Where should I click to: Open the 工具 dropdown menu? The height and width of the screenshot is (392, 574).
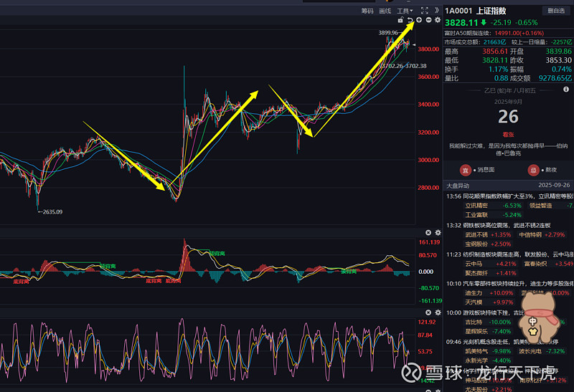[405, 11]
